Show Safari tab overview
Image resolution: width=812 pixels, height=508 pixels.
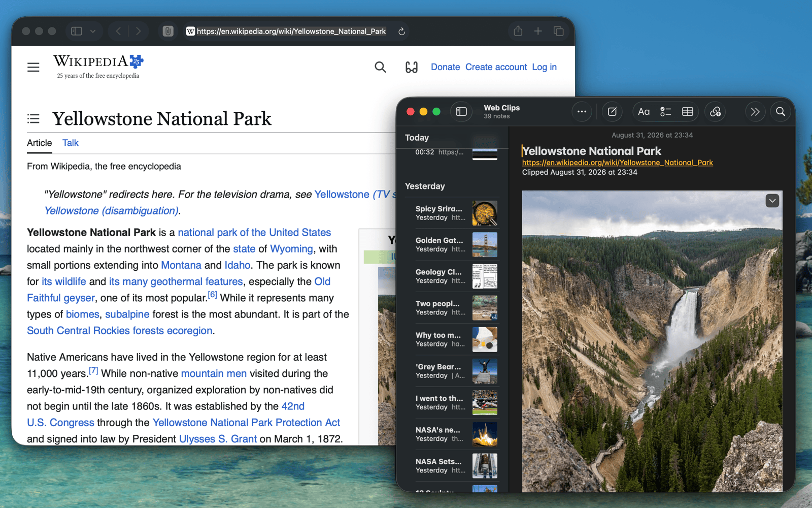point(559,31)
